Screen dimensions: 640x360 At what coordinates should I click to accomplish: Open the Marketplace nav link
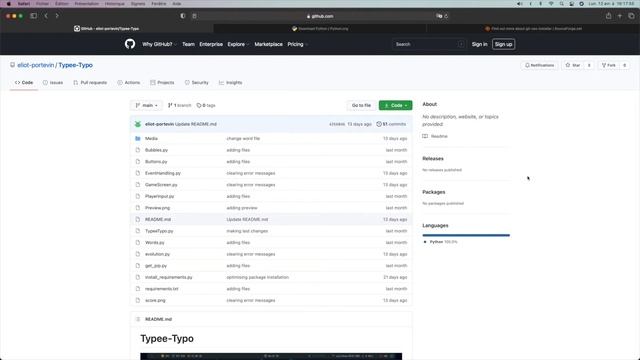coord(268,44)
